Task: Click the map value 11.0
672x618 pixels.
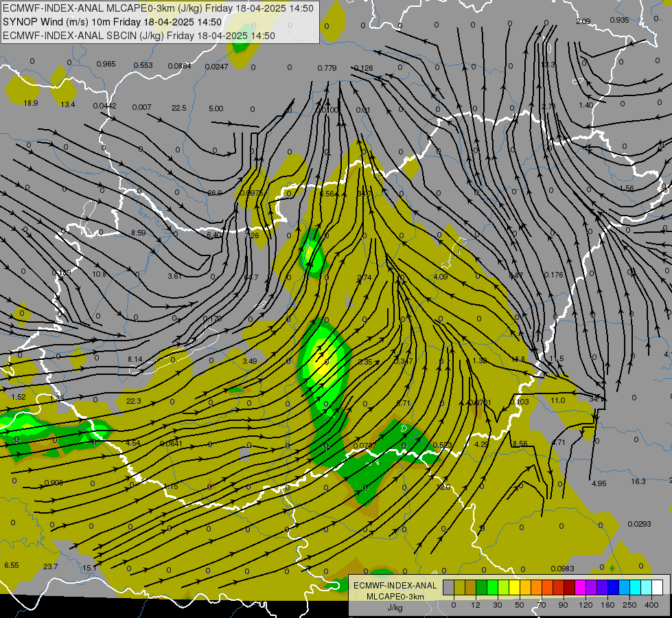Action: 557,400
